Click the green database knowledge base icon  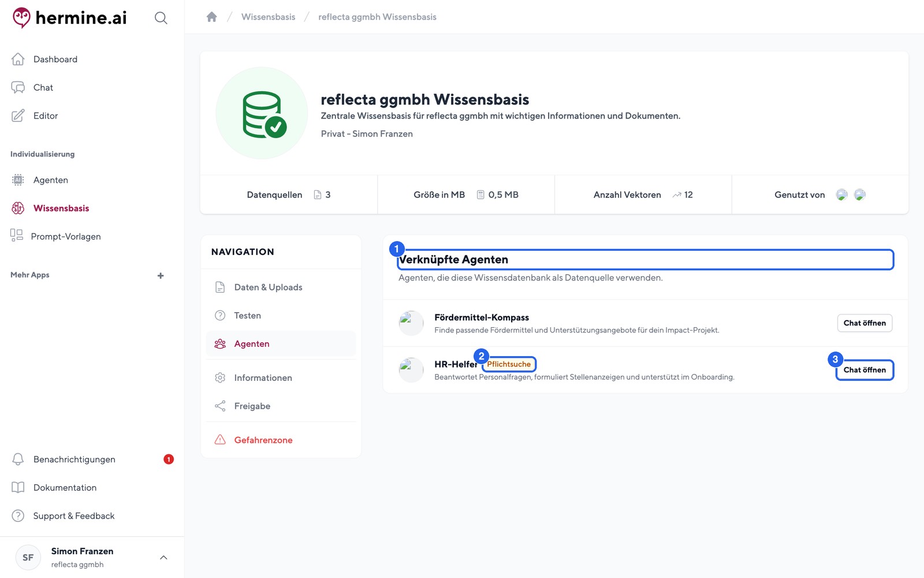pos(262,113)
